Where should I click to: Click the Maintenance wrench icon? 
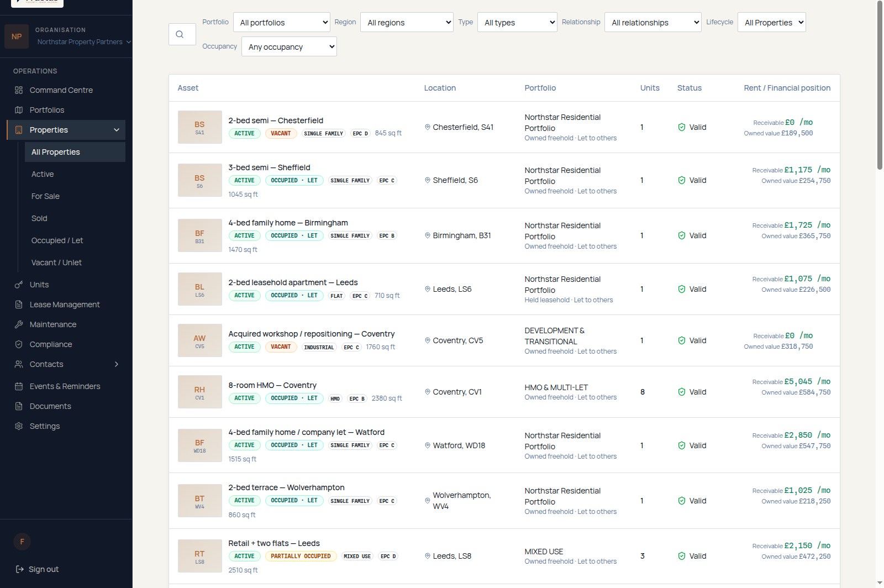point(19,324)
